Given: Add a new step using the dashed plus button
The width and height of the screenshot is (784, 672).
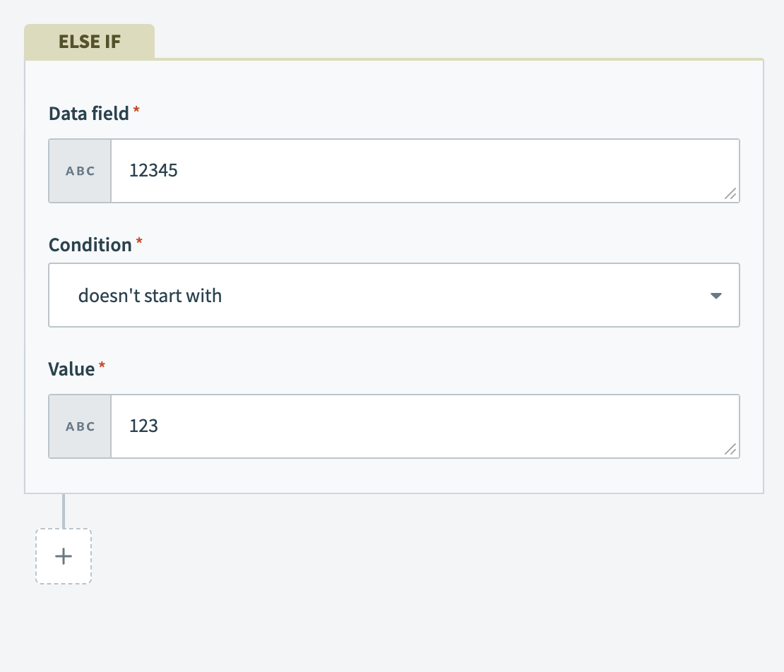Looking at the screenshot, I should click(63, 556).
